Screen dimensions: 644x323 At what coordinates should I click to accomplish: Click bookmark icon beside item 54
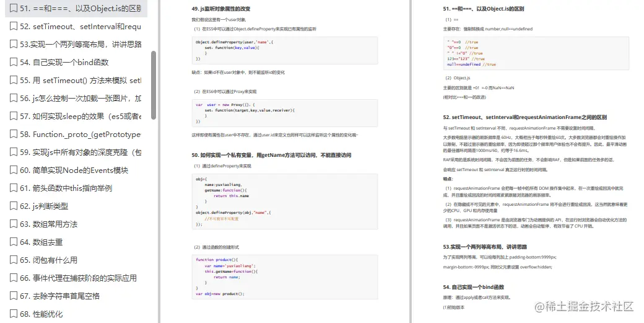point(14,63)
